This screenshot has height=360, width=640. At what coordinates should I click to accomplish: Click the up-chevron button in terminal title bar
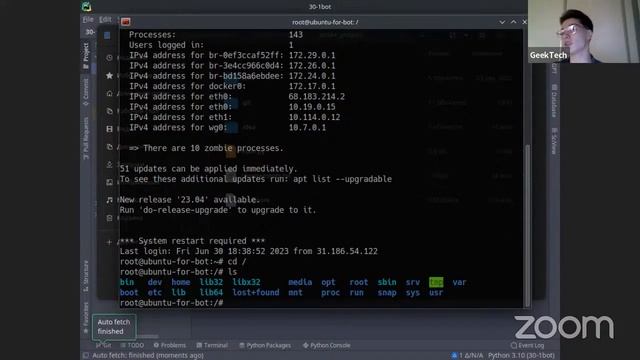(513, 22)
